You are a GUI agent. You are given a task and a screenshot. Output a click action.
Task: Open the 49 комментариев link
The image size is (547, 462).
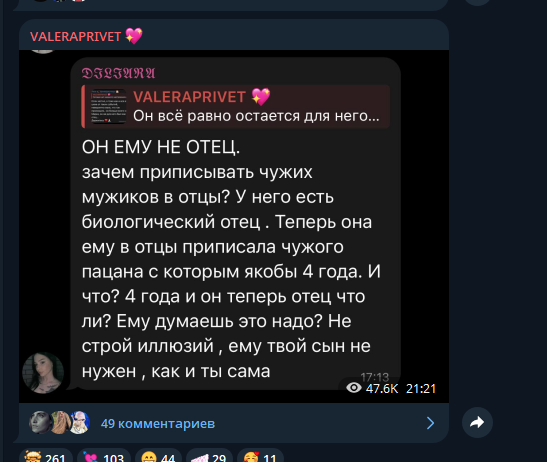click(x=158, y=424)
